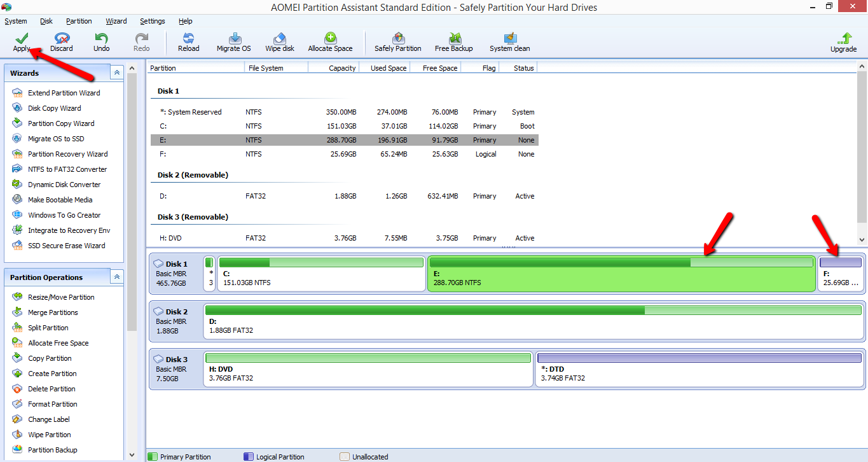868x462 pixels.
Task: Open Extend Partition Wizard
Action: pyautogui.click(x=64, y=93)
